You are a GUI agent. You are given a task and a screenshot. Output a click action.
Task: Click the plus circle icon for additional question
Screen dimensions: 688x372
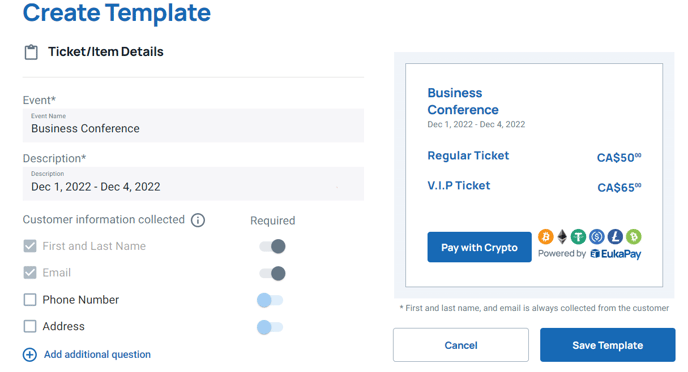point(30,354)
